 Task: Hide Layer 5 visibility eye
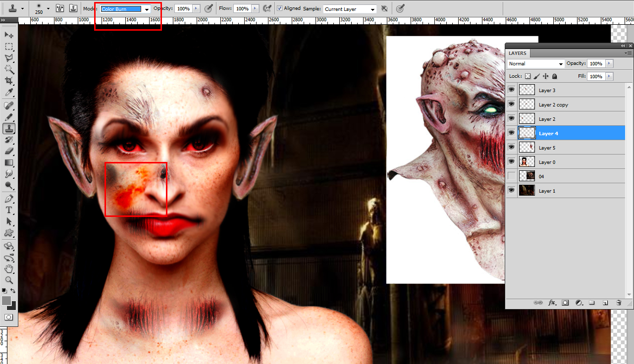coord(512,148)
